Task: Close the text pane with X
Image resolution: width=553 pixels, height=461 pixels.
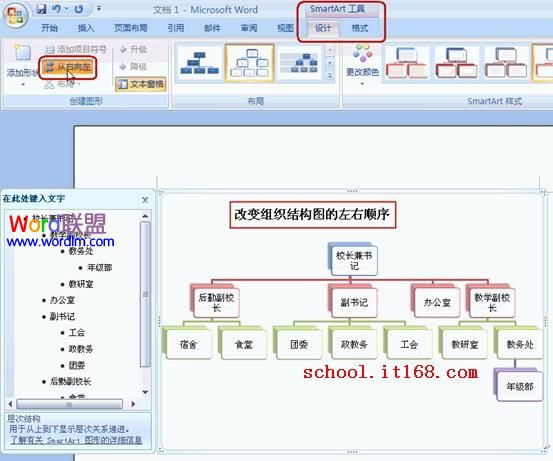Action: point(145,200)
